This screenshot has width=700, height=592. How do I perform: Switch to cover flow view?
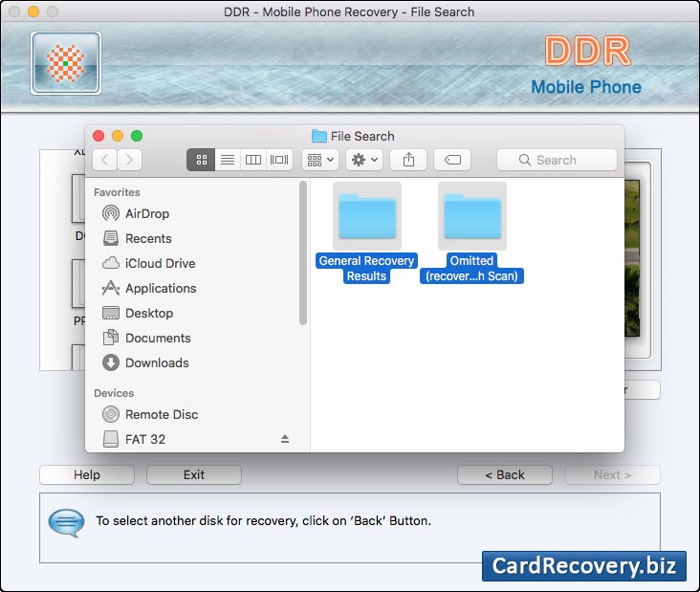(x=279, y=160)
